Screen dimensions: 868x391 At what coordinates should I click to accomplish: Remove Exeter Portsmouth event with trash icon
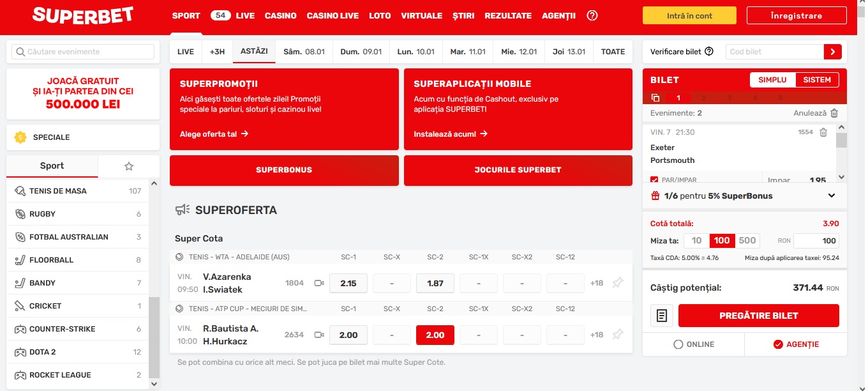click(x=823, y=132)
